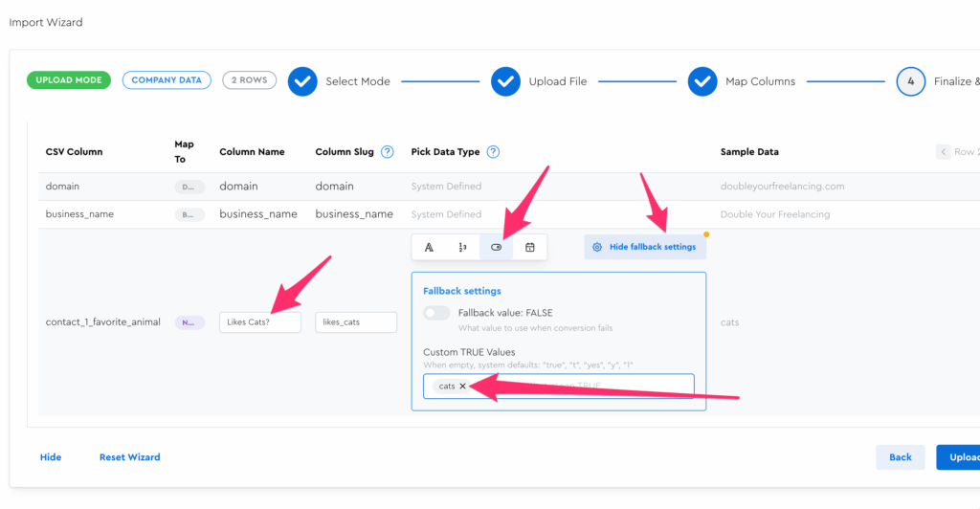This screenshot has height=509, width=980.
Task: Click the Pick Data Type help icon
Action: click(493, 152)
